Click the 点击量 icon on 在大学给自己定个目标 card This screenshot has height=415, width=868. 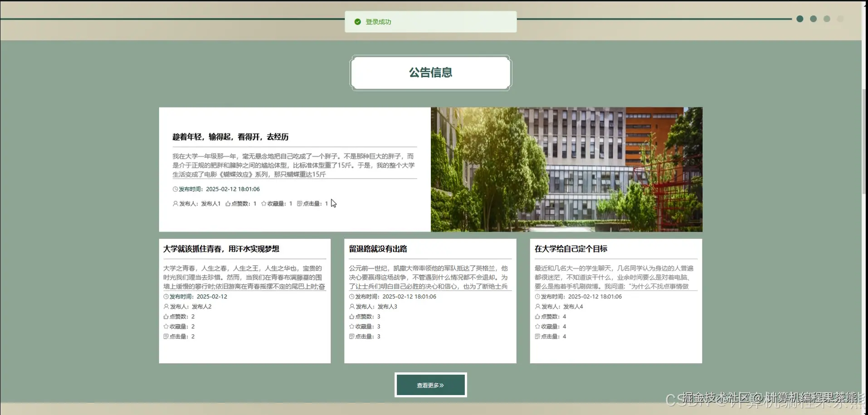pyautogui.click(x=537, y=336)
